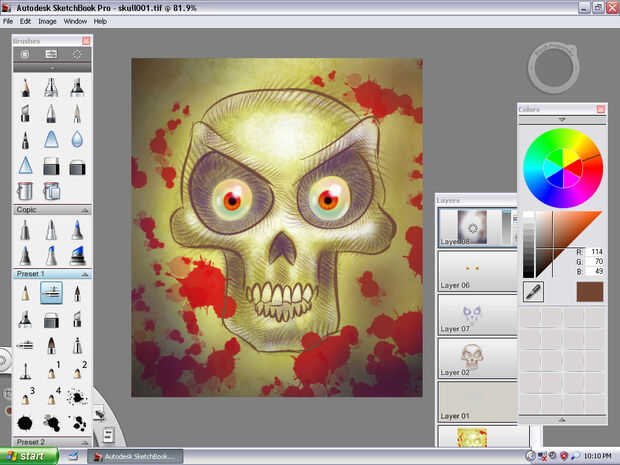
Task: Pick the highlighted brush in Preset 1
Action: (51, 293)
